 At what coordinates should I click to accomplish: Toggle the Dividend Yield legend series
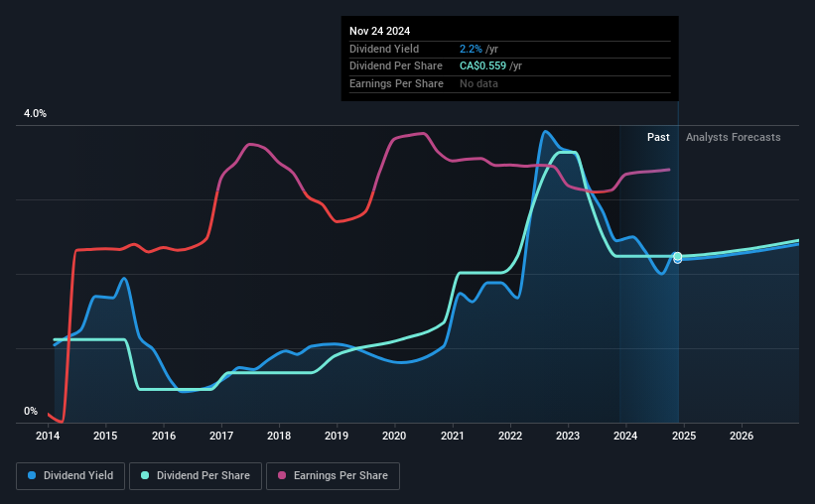pyautogui.click(x=70, y=476)
